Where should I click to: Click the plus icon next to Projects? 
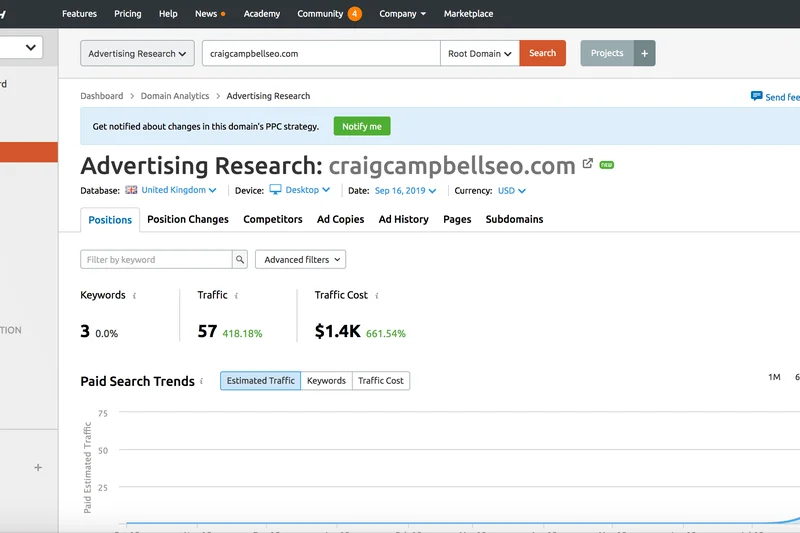tap(644, 53)
